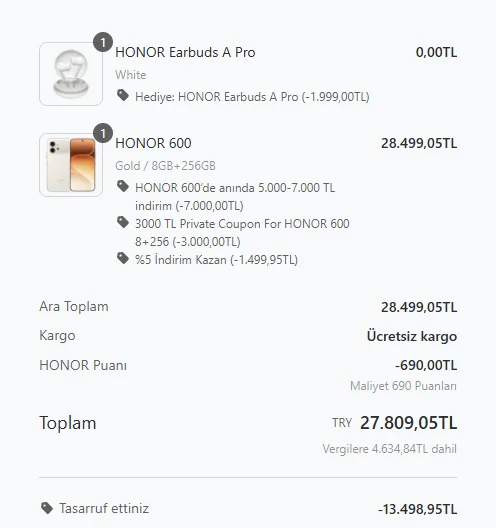496x528 pixels.
Task: Click quantity badge on HONOR 600 image
Action: point(103,133)
